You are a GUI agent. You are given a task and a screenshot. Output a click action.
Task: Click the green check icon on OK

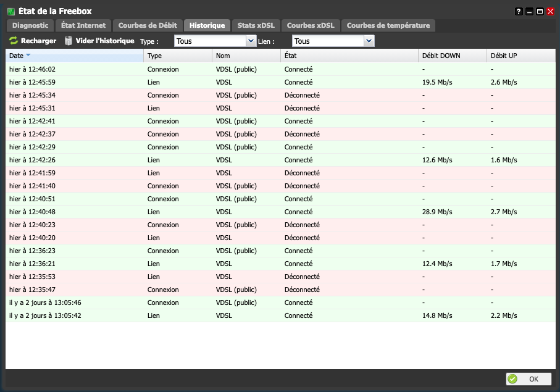tap(512, 379)
